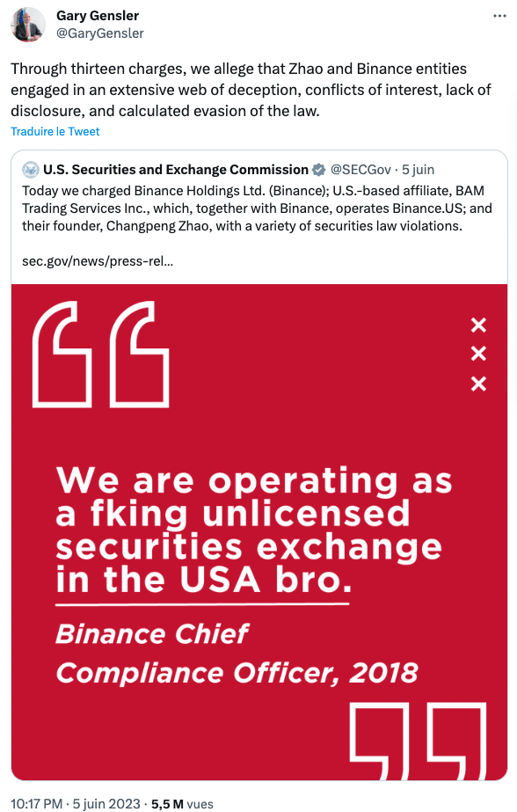Click Traduire le Tweet link
This screenshot has height=812, width=517.
click(55, 132)
